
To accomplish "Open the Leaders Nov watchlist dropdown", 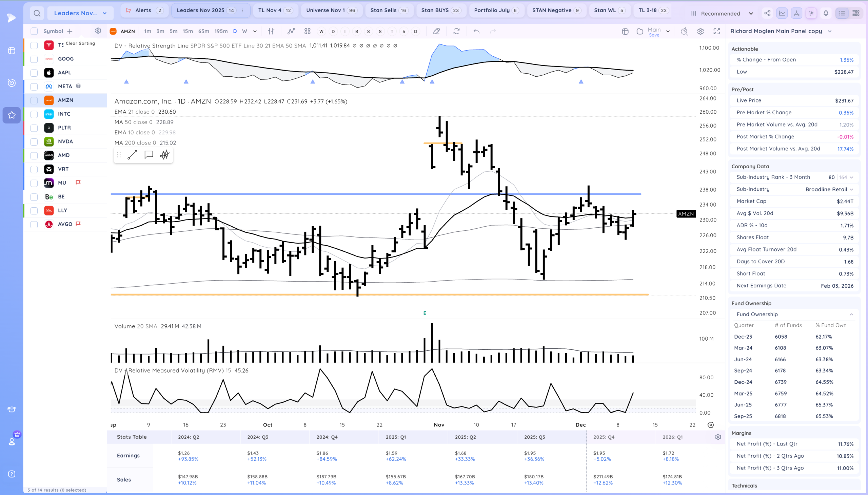I will point(80,13).
